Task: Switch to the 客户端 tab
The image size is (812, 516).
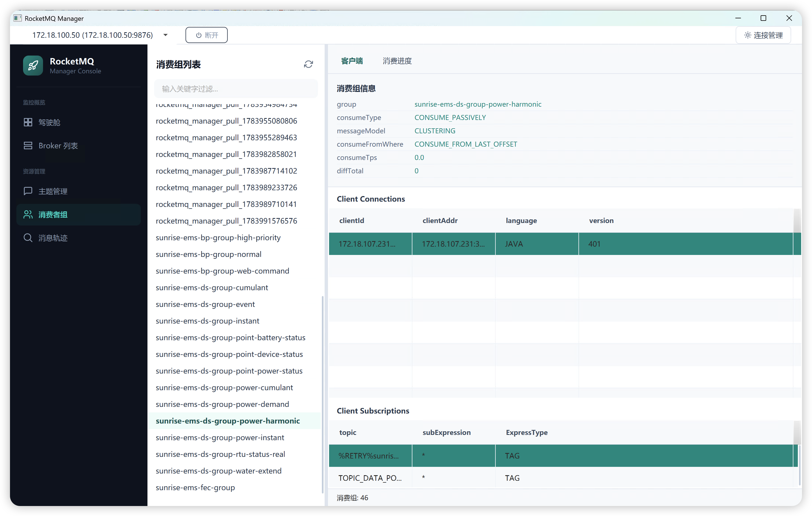Action: pos(352,61)
